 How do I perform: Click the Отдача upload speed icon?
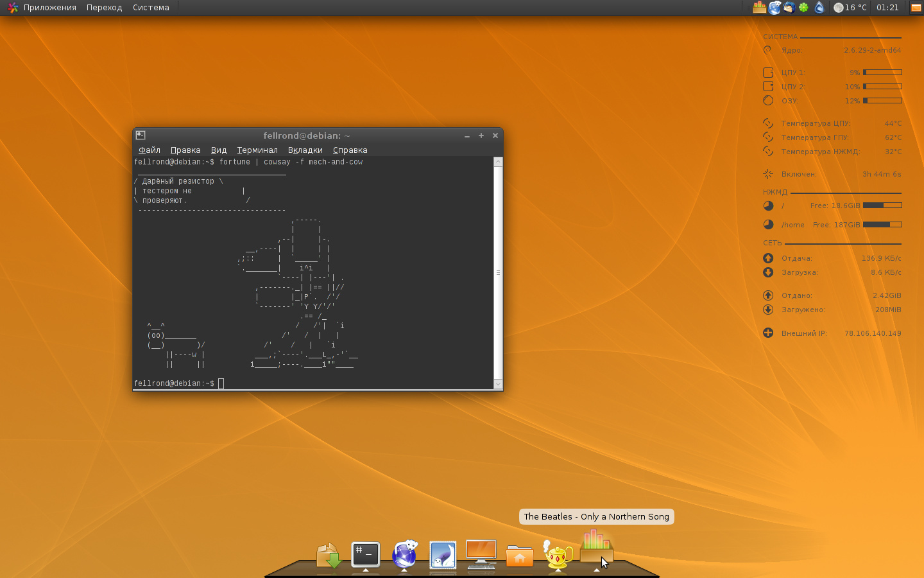click(768, 258)
